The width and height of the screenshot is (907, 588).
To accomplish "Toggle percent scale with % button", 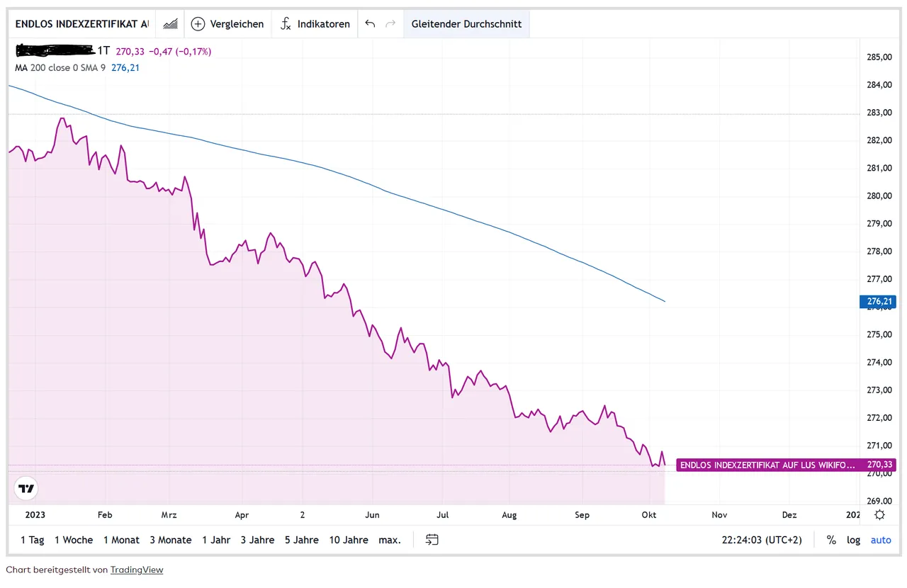I will click(x=831, y=540).
